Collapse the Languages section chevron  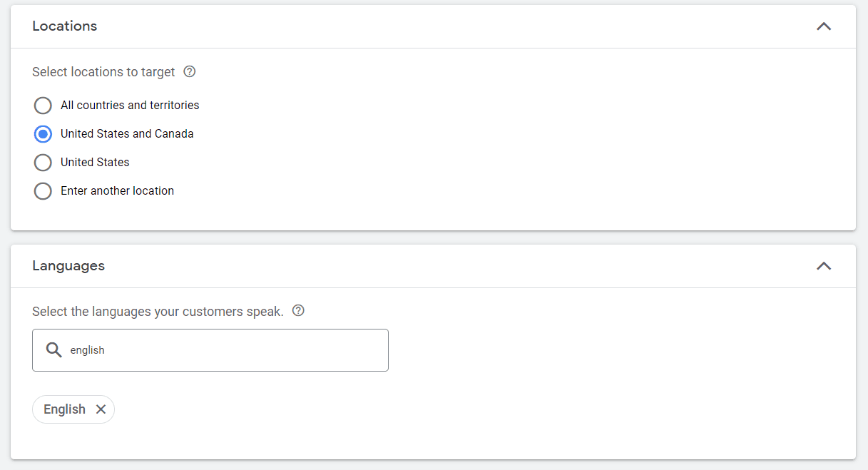coord(824,266)
